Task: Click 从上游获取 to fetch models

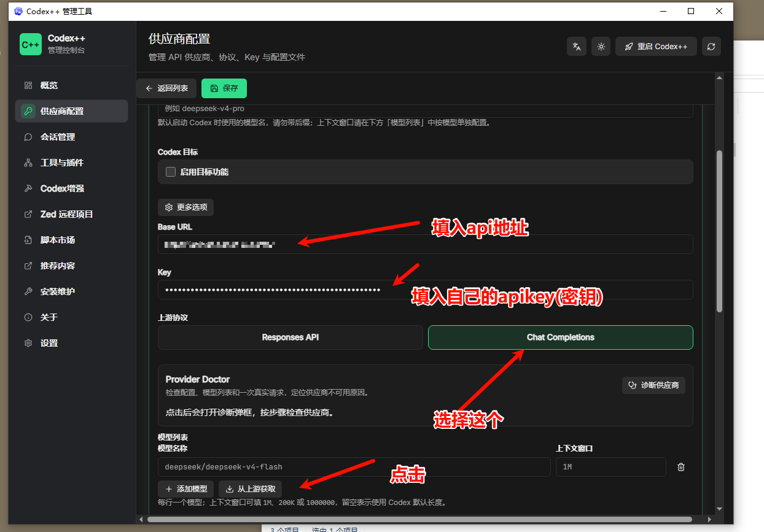Action: (250, 489)
